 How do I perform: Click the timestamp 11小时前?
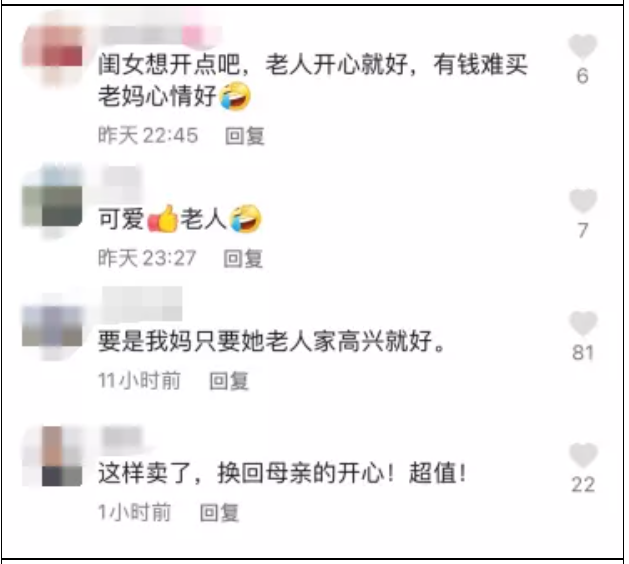139,381
